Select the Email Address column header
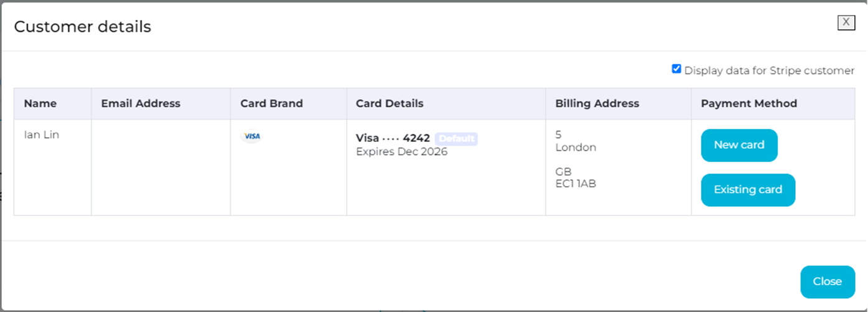Screen dimensions: 868x312 tap(141, 103)
